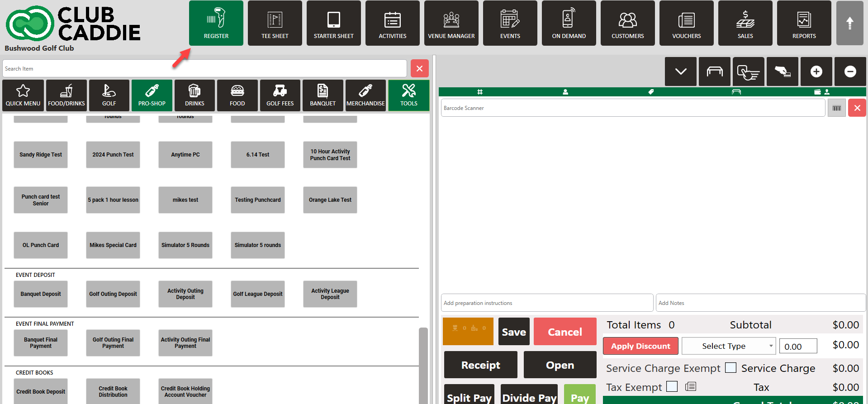
Task: Select the Merchandise category tab
Action: [x=365, y=95]
